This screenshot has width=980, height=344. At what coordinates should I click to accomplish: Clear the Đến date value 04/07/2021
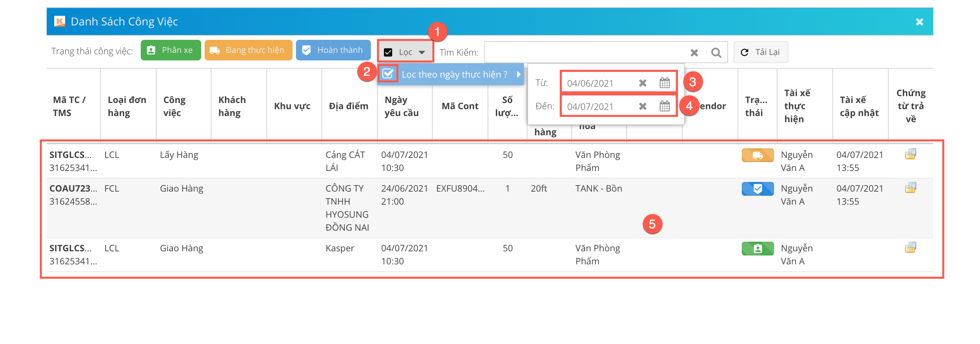click(x=643, y=106)
